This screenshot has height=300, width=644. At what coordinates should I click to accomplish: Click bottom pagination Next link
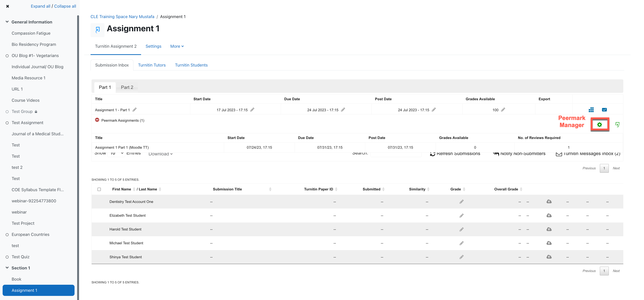pos(616,271)
